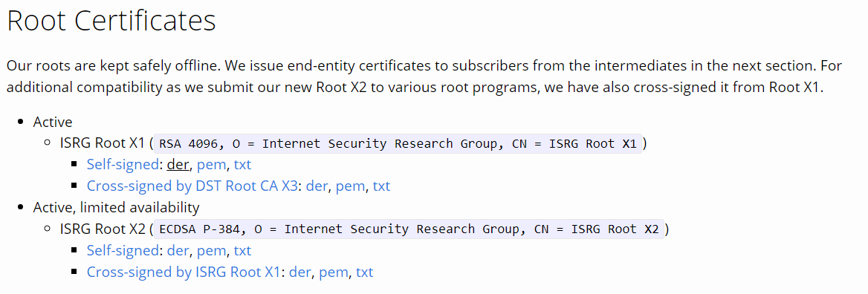The height and width of the screenshot is (294, 868).
Task: Download der file cross-signed by DST Root CA X3
Action: tap(317, 186)
